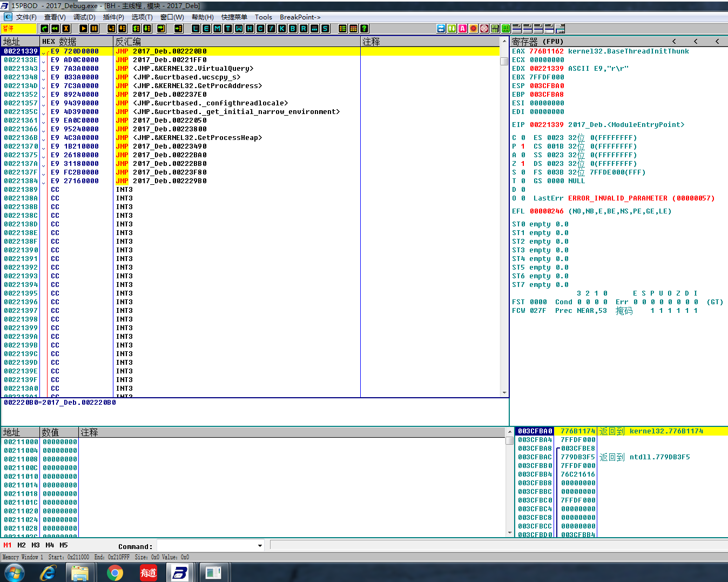
Task: Switch to memory window M3
Action: [36, 545]
